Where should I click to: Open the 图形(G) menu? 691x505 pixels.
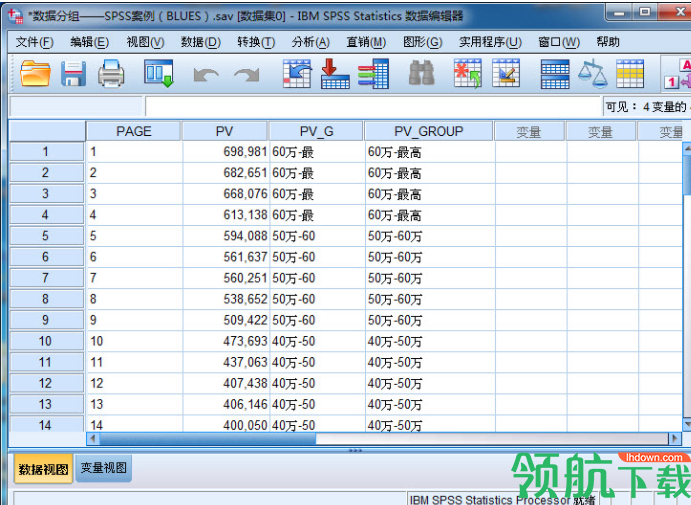click(x=423, y=42)
